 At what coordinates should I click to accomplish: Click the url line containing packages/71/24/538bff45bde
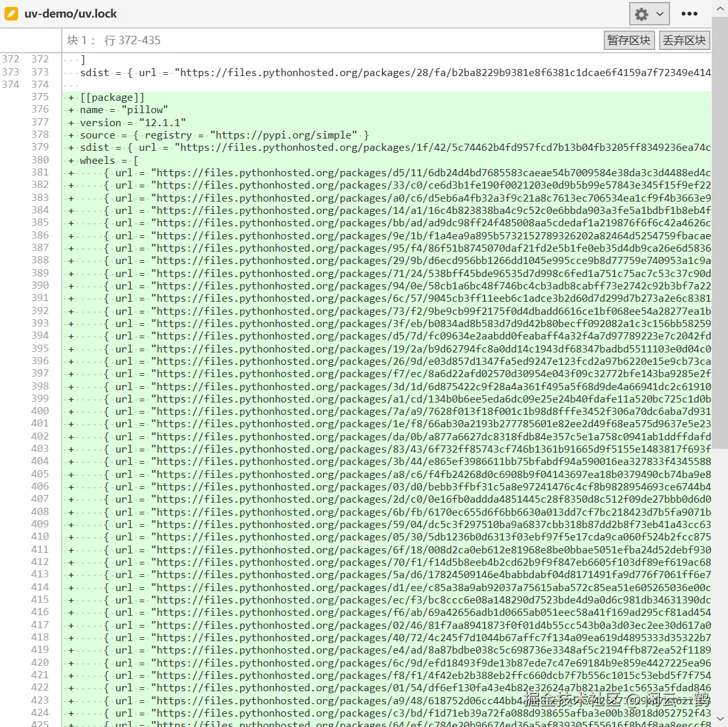pos(386,274)
